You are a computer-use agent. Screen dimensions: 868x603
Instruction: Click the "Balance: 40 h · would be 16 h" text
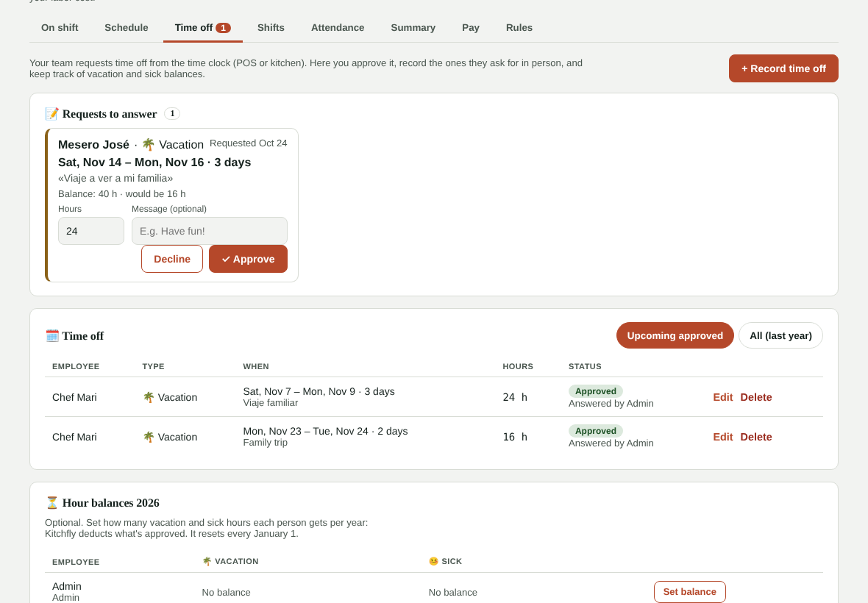click(122, 194)
